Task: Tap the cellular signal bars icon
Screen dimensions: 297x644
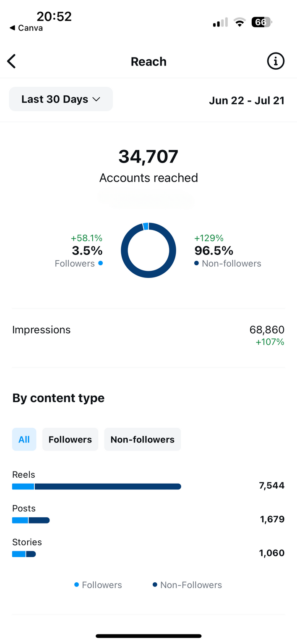Action: 220,23
